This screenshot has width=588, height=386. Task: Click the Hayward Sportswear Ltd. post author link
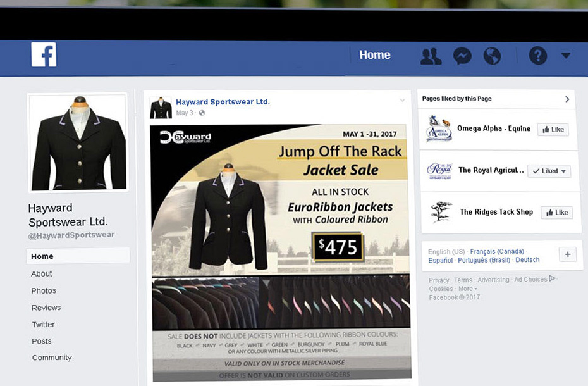point(223,102)
